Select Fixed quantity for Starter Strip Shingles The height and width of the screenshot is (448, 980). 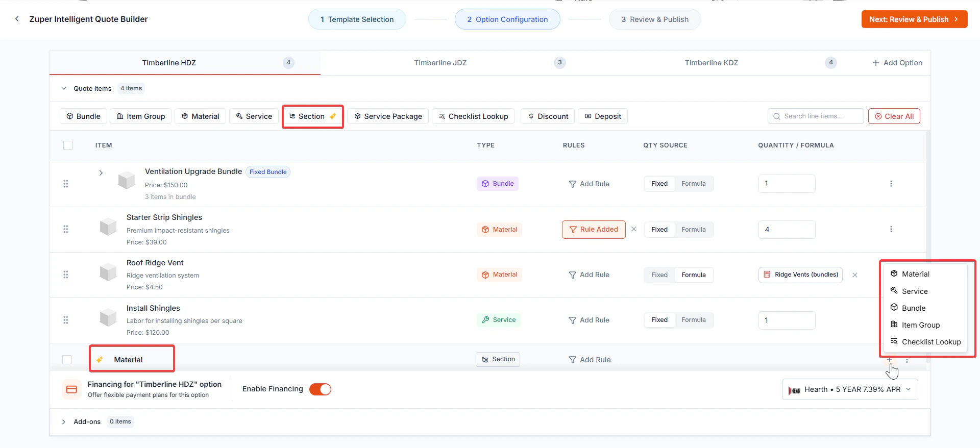click(659, 230)
